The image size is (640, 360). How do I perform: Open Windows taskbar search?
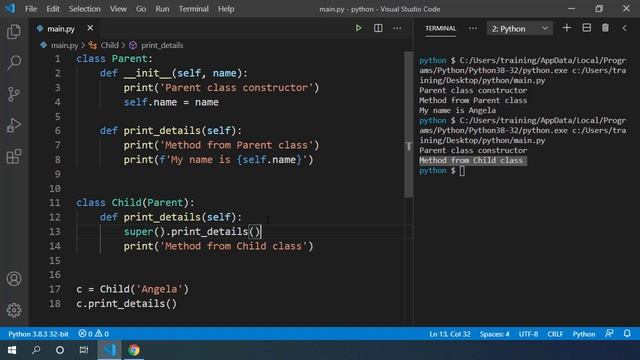[x=36, y=350]
